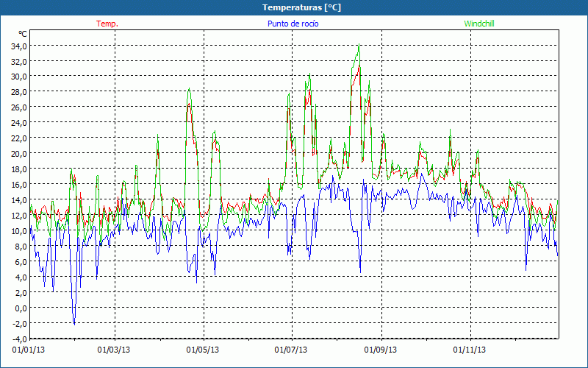Click the -2,0 y-axis value
The height and width of the screenshot is (368, 588).
tap(20, 323)
